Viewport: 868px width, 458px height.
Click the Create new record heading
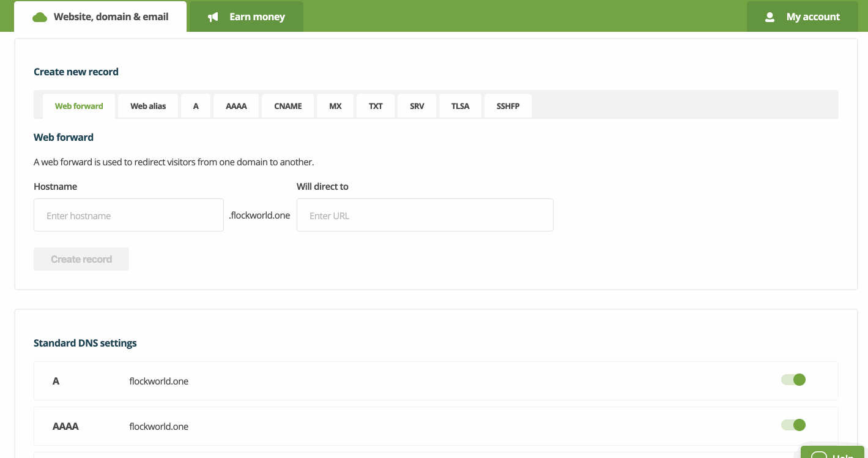[76, 72]
